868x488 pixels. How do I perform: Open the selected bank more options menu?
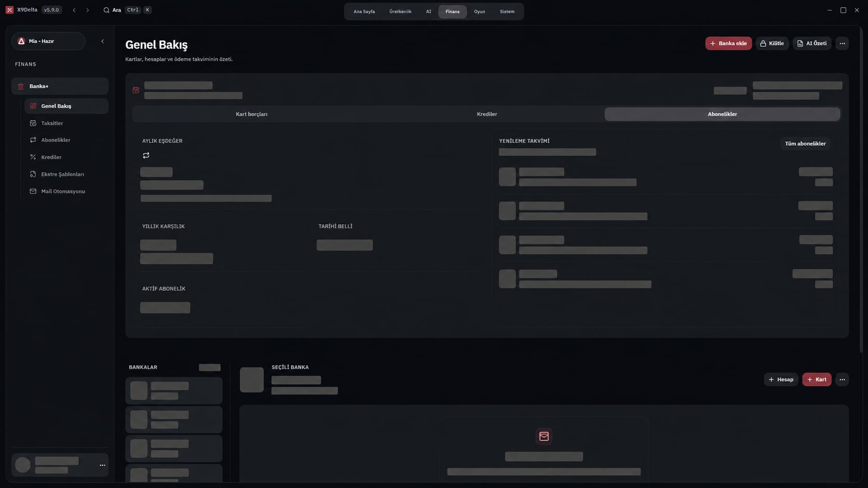click(842, 379)
